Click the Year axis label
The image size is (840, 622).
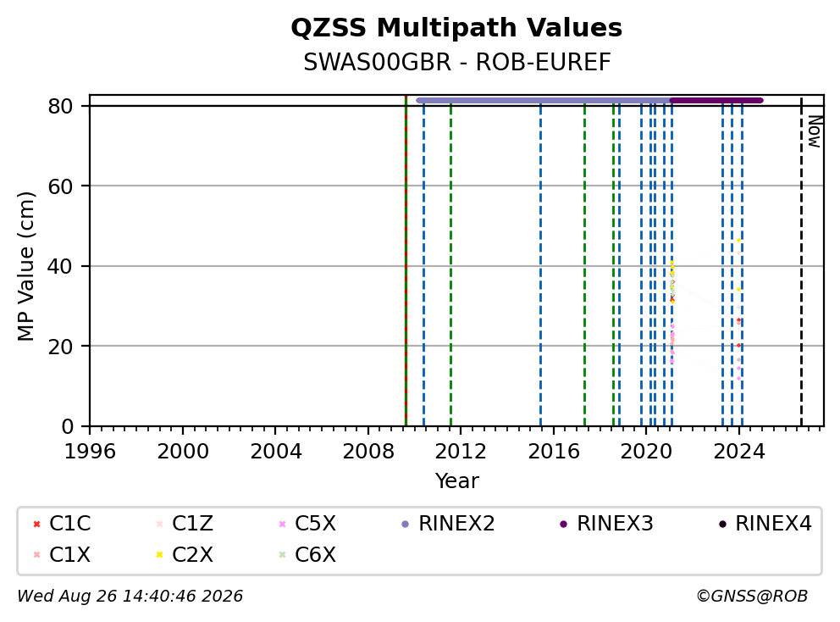[456, 480]
